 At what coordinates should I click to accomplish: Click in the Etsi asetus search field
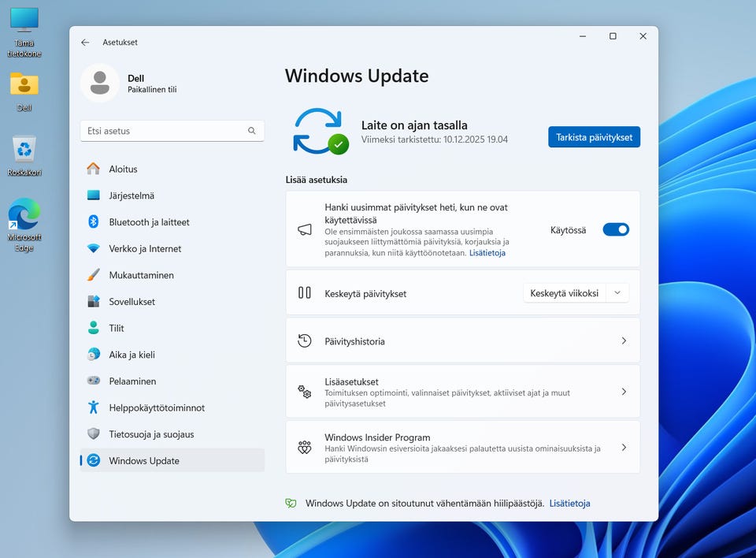[x=172, y=131]
